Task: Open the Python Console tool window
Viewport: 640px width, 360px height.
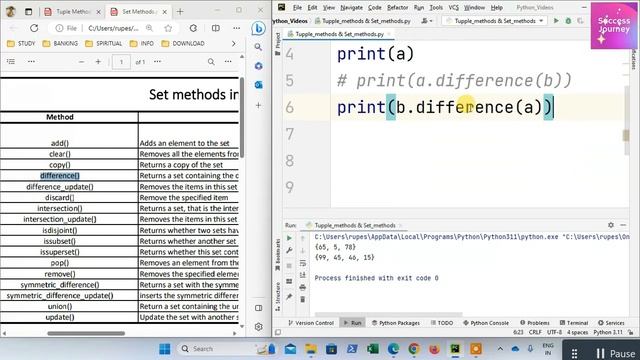Action: (x=486, y=322)
